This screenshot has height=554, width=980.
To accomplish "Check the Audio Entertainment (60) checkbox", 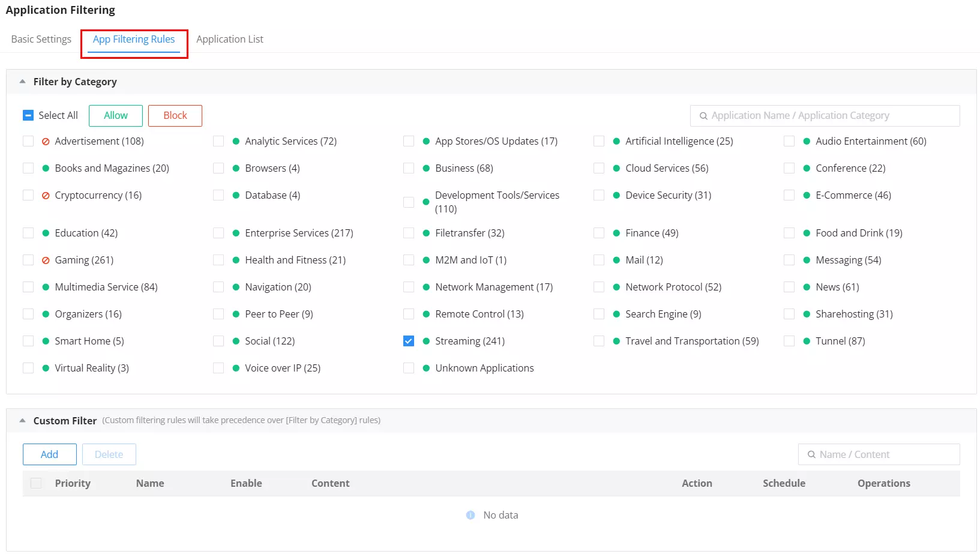I will coord(789,141).
